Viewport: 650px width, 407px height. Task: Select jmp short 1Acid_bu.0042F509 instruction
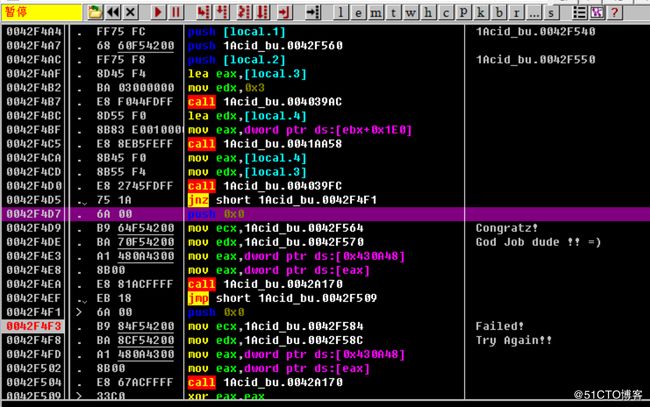[282, 298]
